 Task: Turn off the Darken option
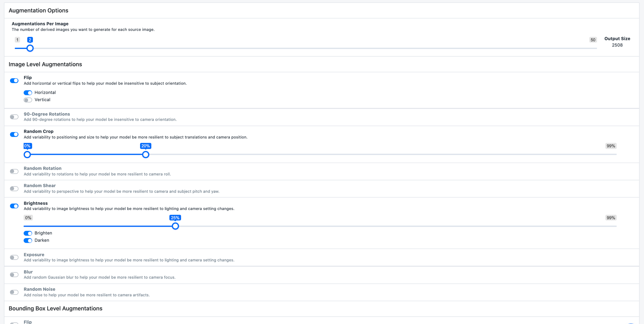pos(28,241)
